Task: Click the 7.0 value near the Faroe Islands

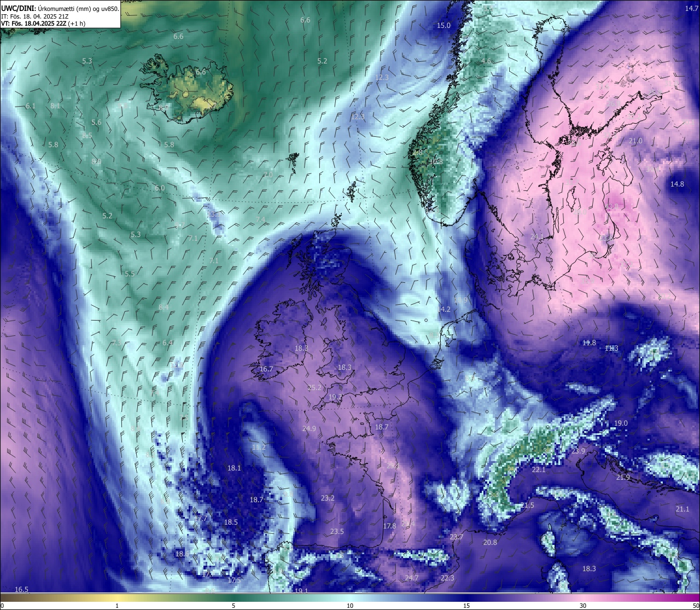Action: (x=268, y=175)
